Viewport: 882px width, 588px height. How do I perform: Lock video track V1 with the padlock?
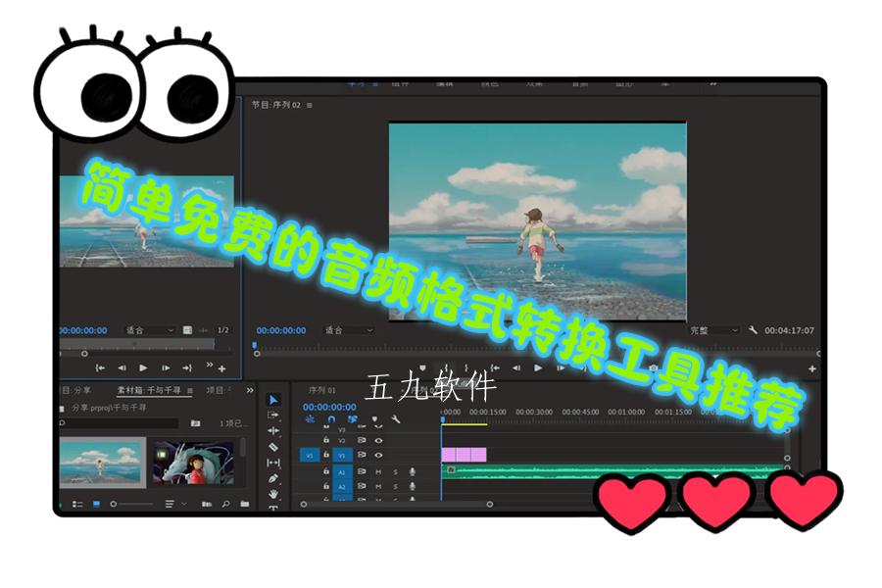325,455
